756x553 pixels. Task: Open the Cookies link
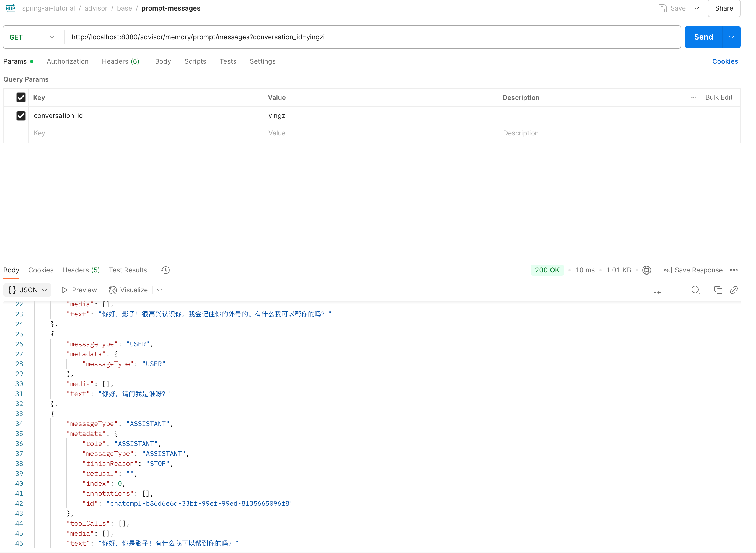(725, 61)
